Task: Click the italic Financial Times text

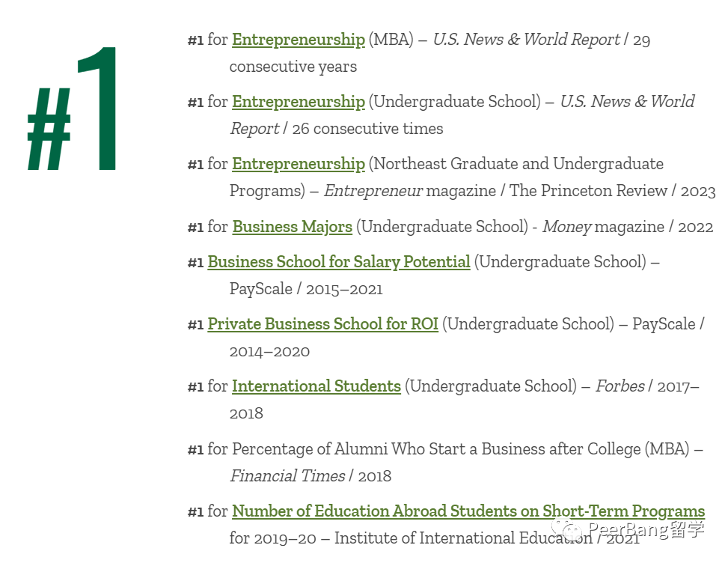Action: tap(287, 476)
